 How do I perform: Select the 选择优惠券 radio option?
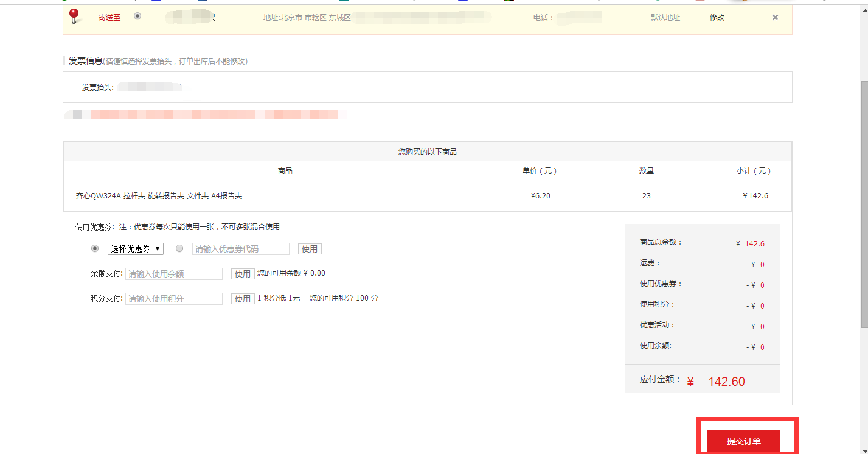[x=94, y=248]
